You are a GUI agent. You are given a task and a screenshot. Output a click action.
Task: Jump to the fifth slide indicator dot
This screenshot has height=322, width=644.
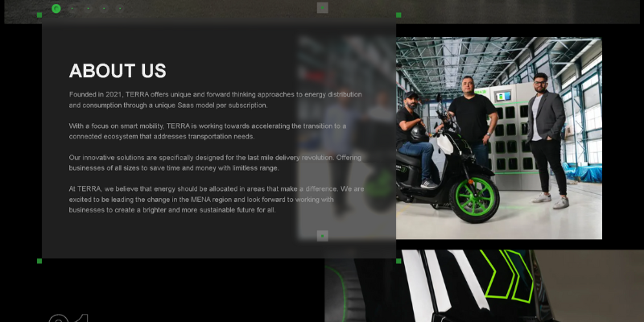[119, 8]
